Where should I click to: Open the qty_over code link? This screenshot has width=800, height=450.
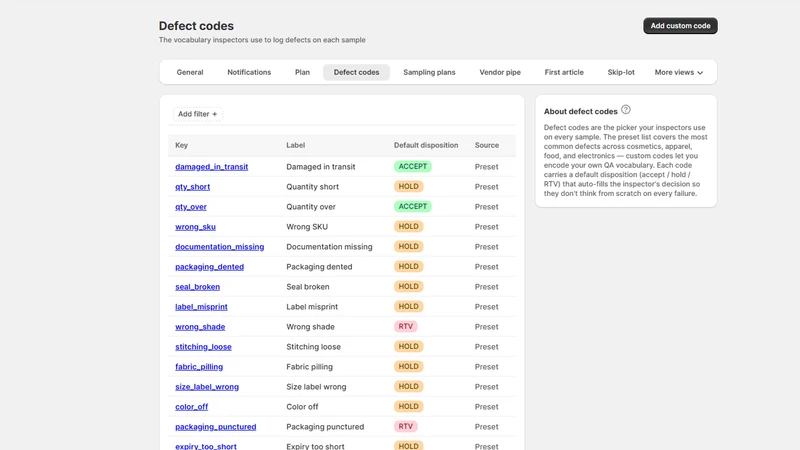tap(191, 207)
